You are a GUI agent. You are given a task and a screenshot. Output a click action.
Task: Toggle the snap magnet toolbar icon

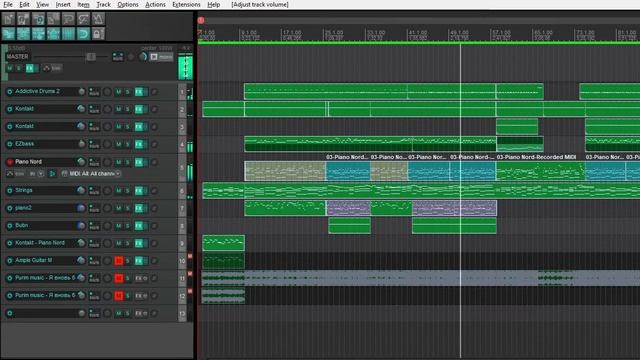coord(83,33)
